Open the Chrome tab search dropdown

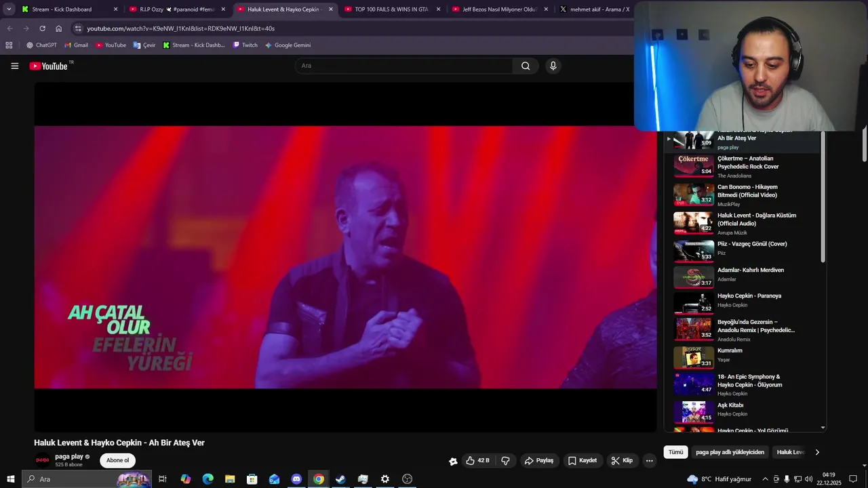click(x=9, y=9)
